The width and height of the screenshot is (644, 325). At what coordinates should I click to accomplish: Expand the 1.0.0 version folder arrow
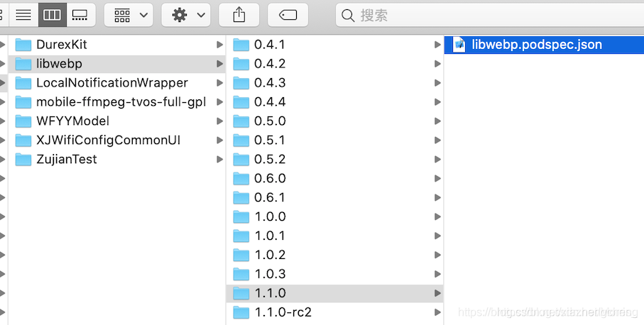[437, 216]
